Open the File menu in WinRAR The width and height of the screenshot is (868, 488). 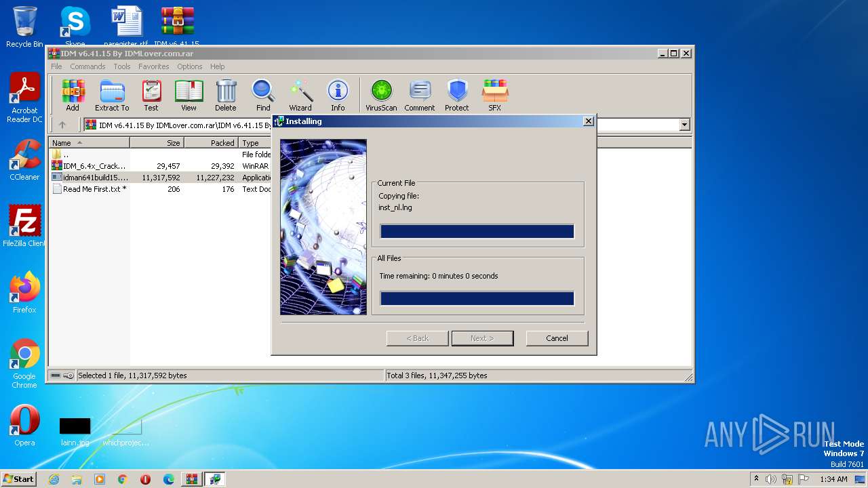click(56, 66)
